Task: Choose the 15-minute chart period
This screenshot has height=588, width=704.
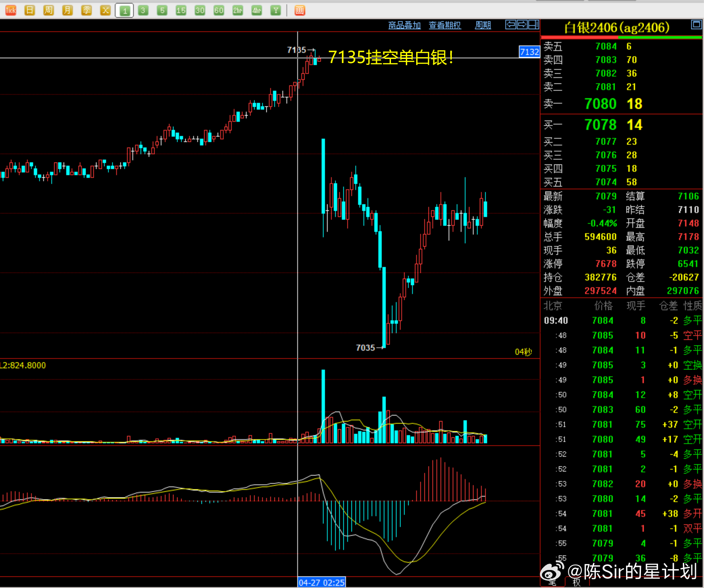Action: [x=181, y=10]
